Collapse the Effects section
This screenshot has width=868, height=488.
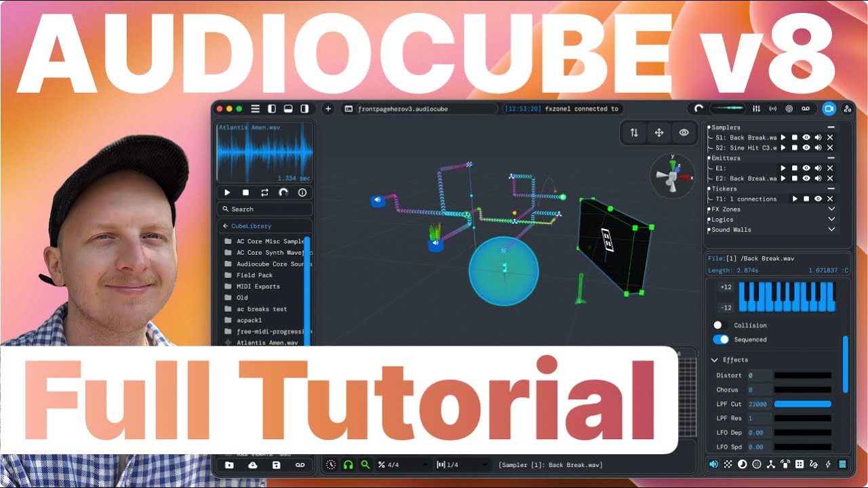coord(715,360)
